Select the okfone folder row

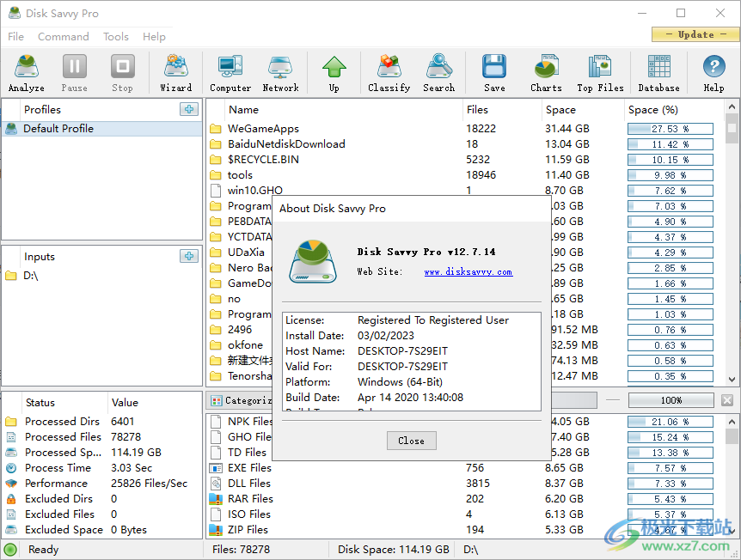coord(465,345)
